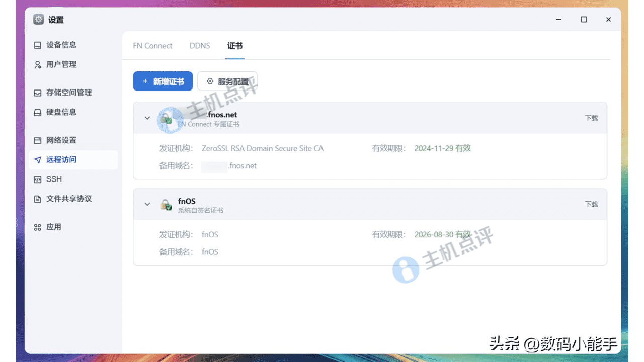Download the fnos.net certificate
Image resolution: width=644 pixels, height=362 pixels.
coord(591,118)
